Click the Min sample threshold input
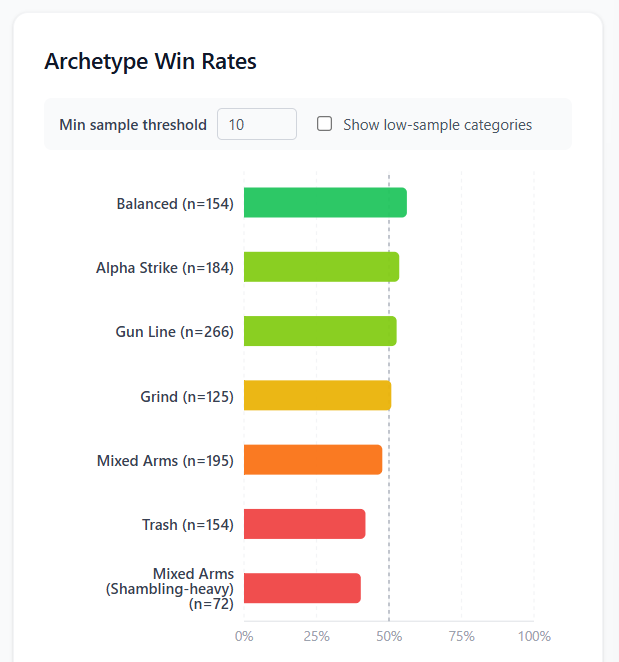Screen dimensions: 619x662 coord(257,125)
